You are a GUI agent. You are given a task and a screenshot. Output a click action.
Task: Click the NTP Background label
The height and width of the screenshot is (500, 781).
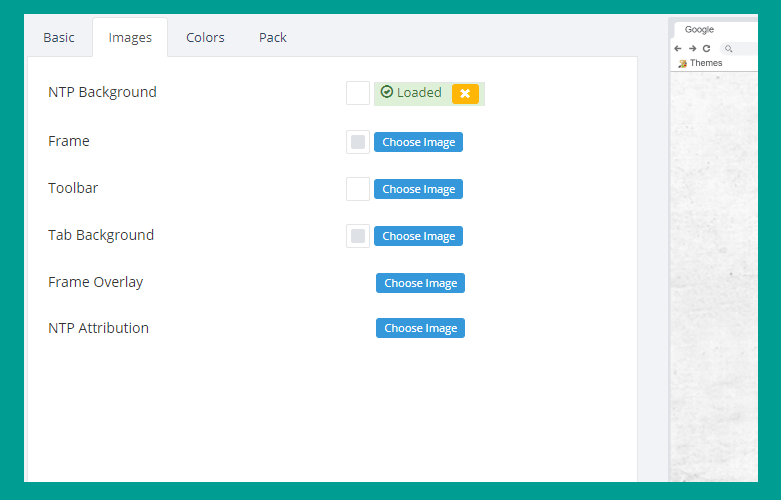[102, 92]
